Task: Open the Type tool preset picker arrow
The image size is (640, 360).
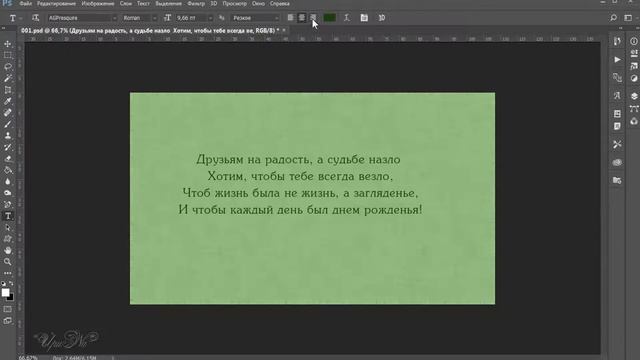Action: click(20, 18)
